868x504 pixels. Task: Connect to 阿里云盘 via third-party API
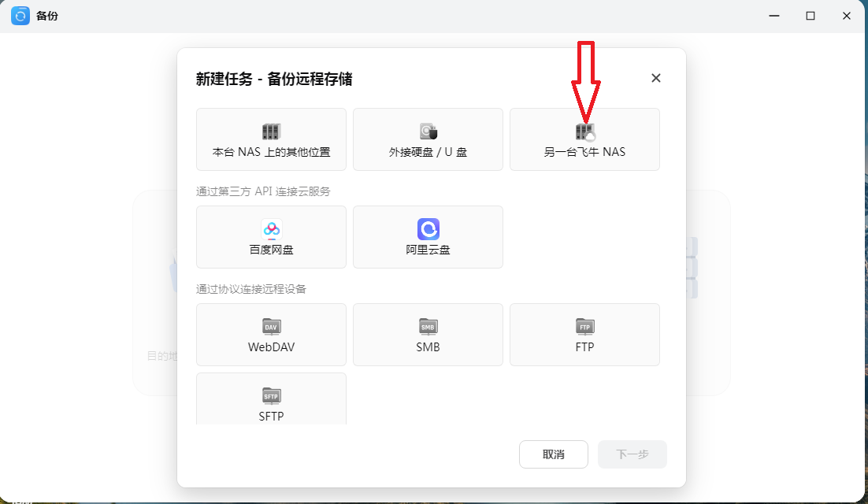click(x=428, y=237)
